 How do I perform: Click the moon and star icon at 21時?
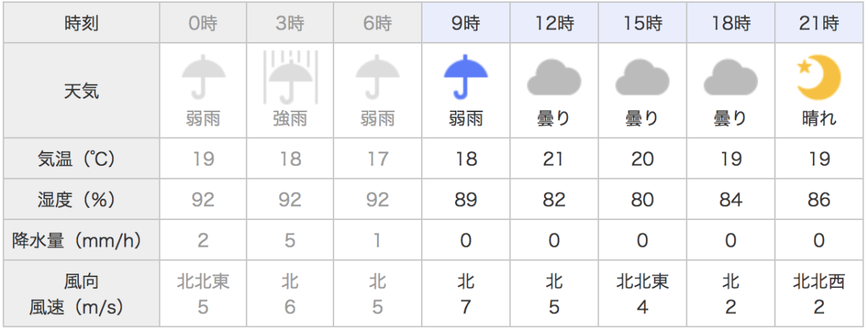[818, 77]
